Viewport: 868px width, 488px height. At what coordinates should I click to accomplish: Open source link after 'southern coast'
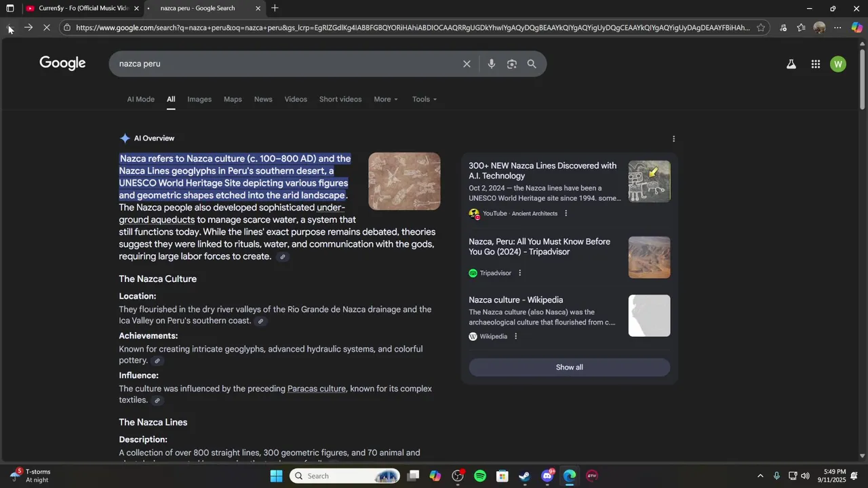point(260,321)
